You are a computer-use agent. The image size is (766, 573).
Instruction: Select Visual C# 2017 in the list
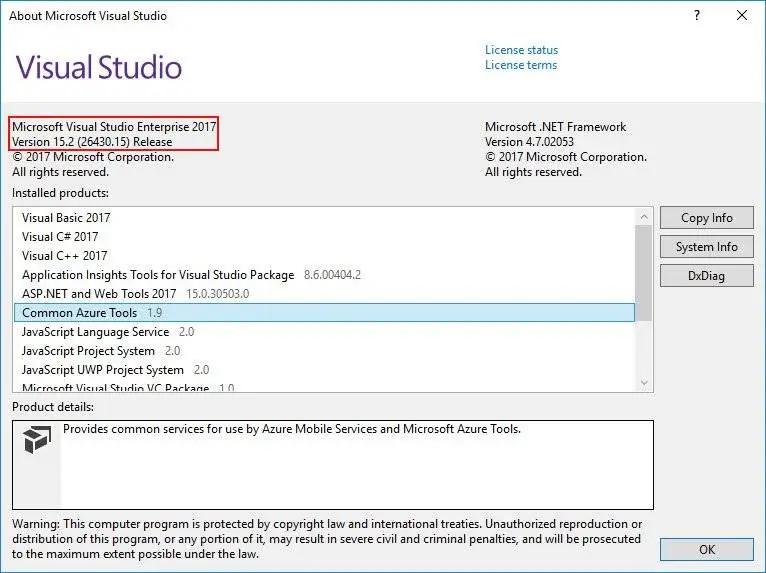click(324, 236)
